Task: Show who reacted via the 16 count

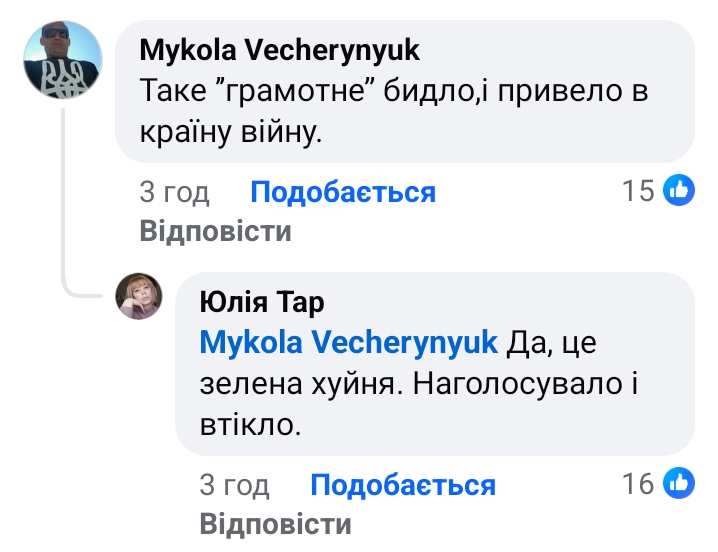Action: pos(638,485)
